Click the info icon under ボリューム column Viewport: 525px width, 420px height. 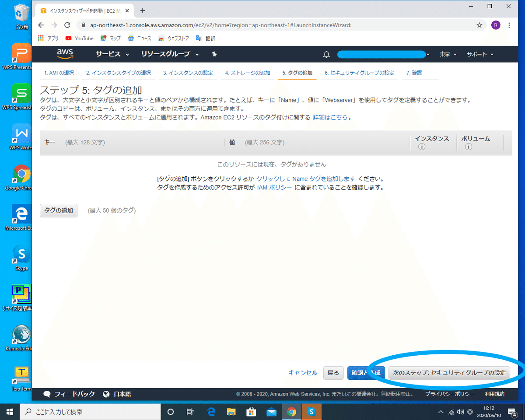pos(469,147)
